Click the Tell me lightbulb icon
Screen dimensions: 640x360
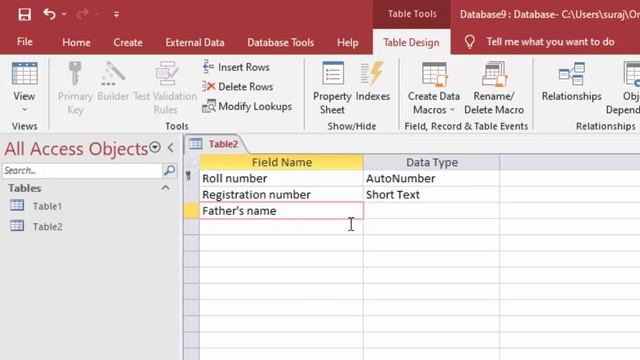point(469,42)
